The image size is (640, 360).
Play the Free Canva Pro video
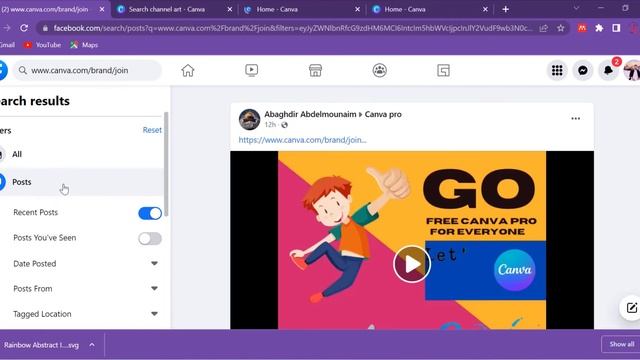coord(412,264)
